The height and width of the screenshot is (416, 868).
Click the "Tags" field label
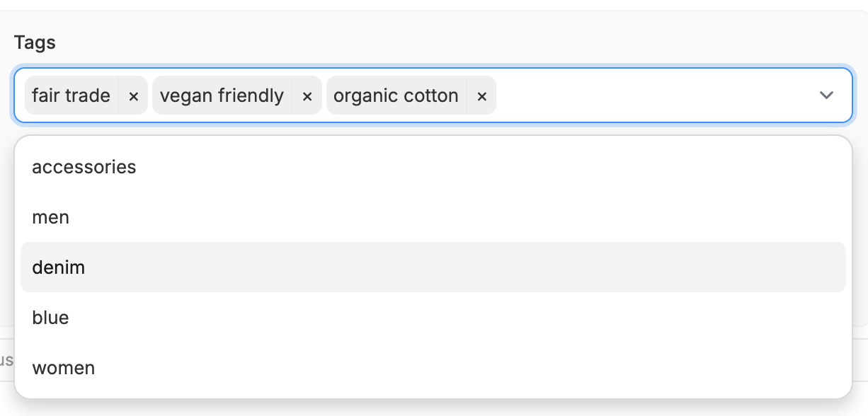pos(35,42)
